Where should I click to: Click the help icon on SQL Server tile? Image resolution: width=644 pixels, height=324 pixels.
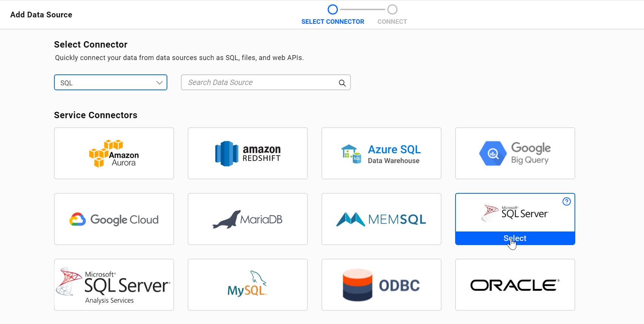coord(567,202)
